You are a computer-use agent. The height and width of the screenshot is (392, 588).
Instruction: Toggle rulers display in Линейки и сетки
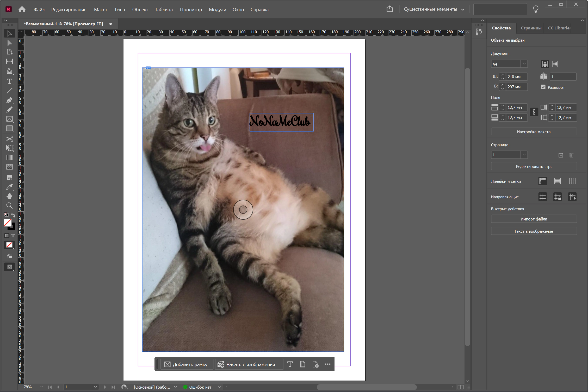tap(542, 181)
